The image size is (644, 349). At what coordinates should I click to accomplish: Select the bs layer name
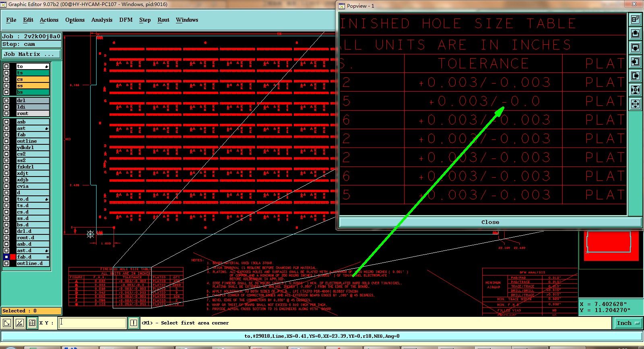(x=33, y=92)
